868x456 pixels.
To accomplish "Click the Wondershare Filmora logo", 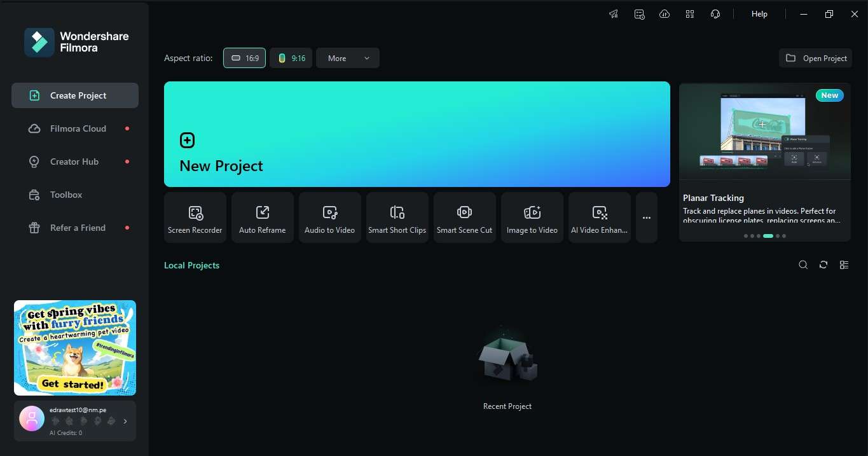I will point(76,42).
